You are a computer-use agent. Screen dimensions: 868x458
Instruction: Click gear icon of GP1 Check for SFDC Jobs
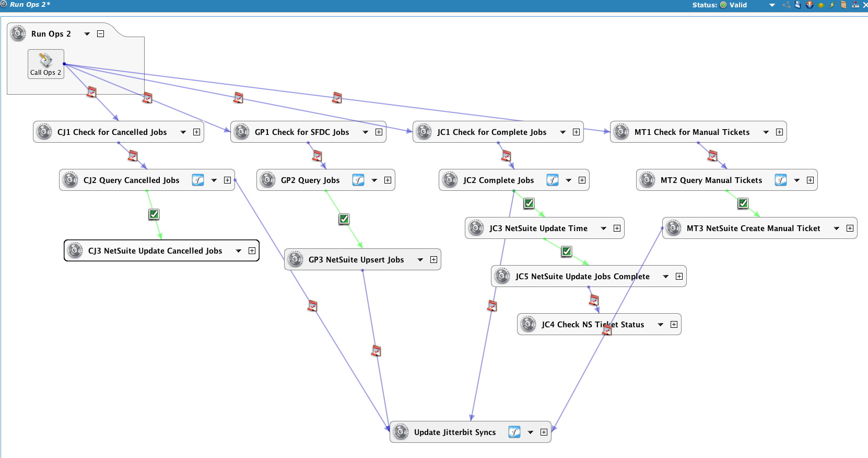(242, 132)
